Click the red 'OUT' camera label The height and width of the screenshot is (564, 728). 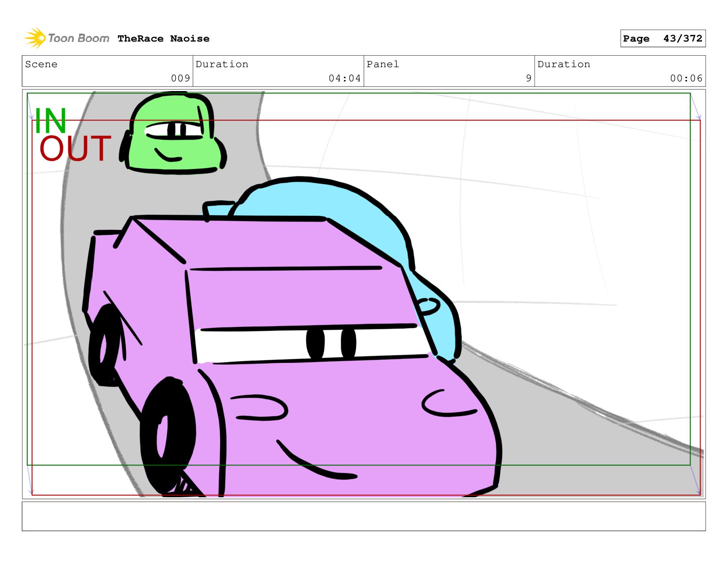click(x=76, y=149)
